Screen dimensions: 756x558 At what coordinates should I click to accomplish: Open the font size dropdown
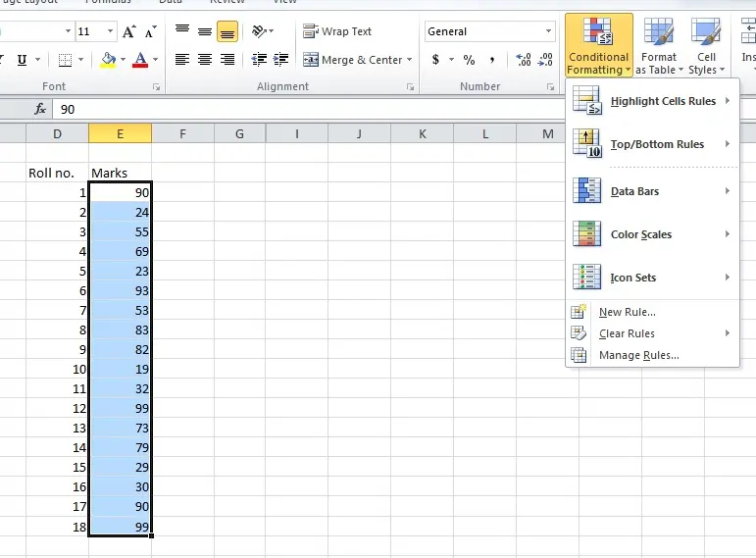[111, 31]
